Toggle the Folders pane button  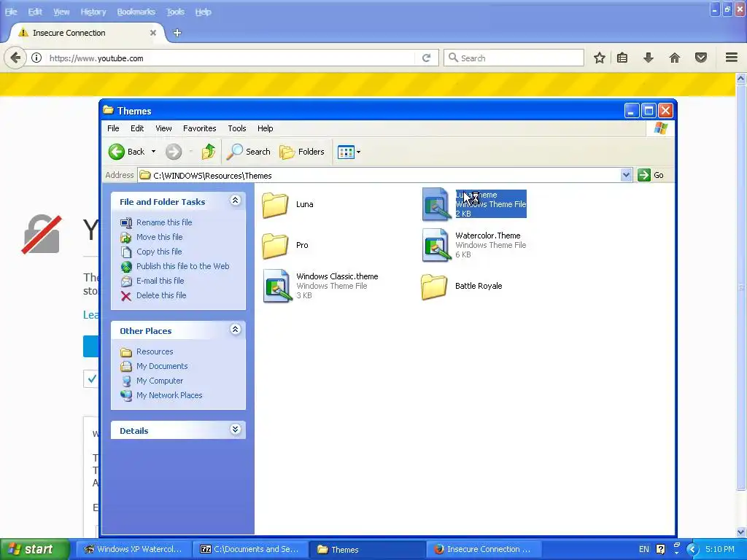(301, 152)
